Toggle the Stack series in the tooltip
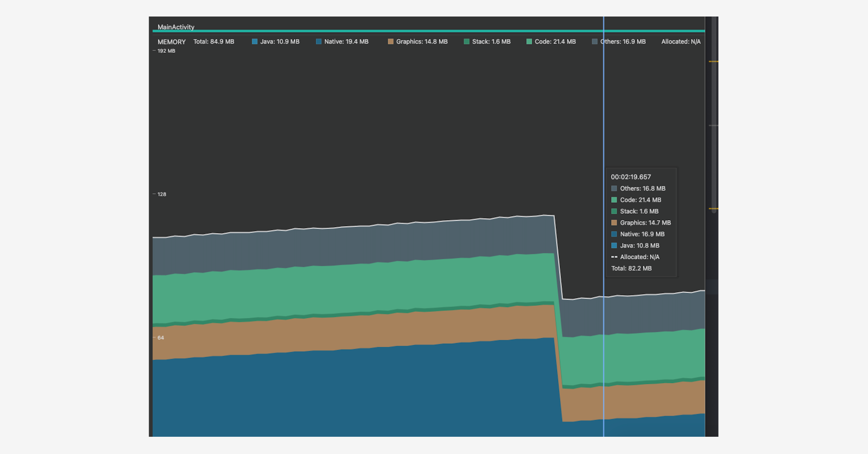The width and height of the screenshot is (868, 454). pos(614,211)
